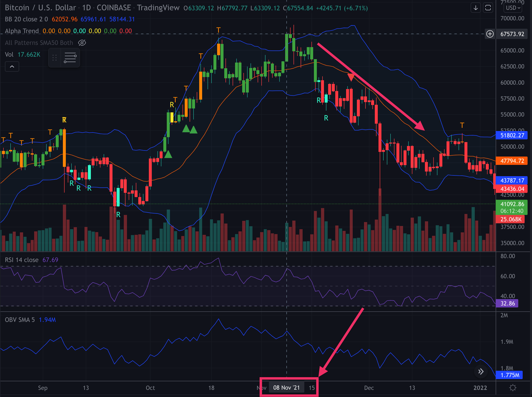Show the hidden All Patterns SMA50 indicator
Viewport: 532px width, 397px height.
82,43
